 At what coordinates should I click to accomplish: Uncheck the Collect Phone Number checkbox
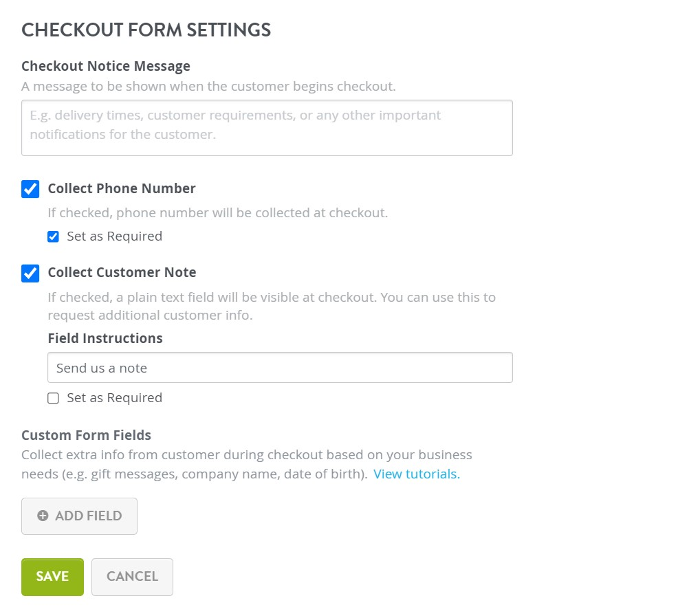coord(30,189)
